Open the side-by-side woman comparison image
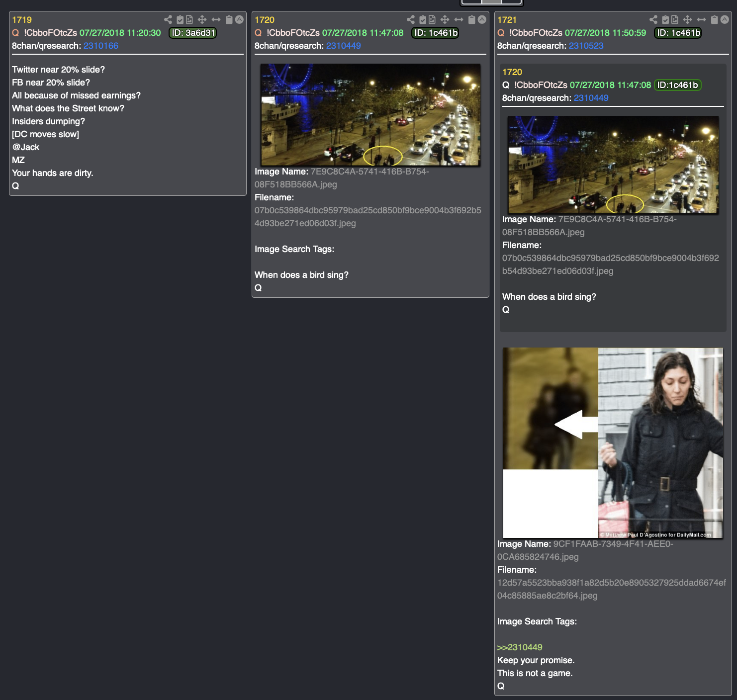Image resolution: width=737 pixels, height=700 pixels. (x=613, y=443)
